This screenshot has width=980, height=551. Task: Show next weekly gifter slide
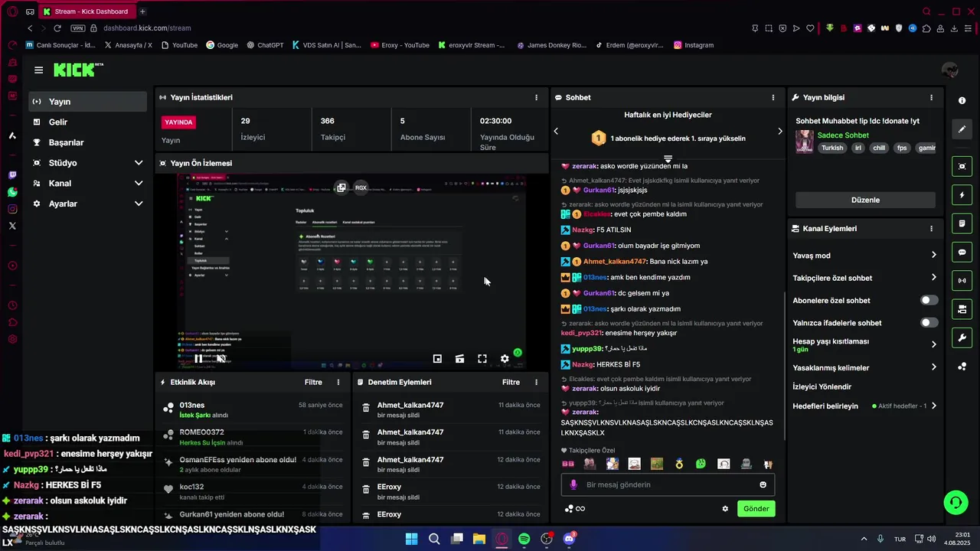click(x=780, y=131)
